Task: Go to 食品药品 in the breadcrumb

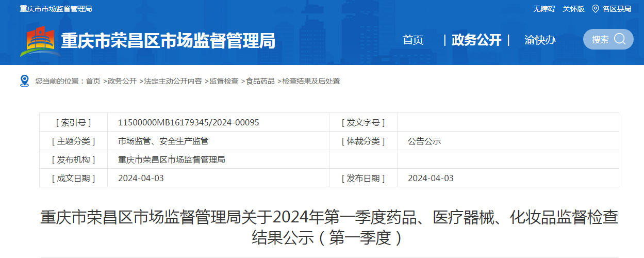Action: pyautogui.click(x=260, y=81)
